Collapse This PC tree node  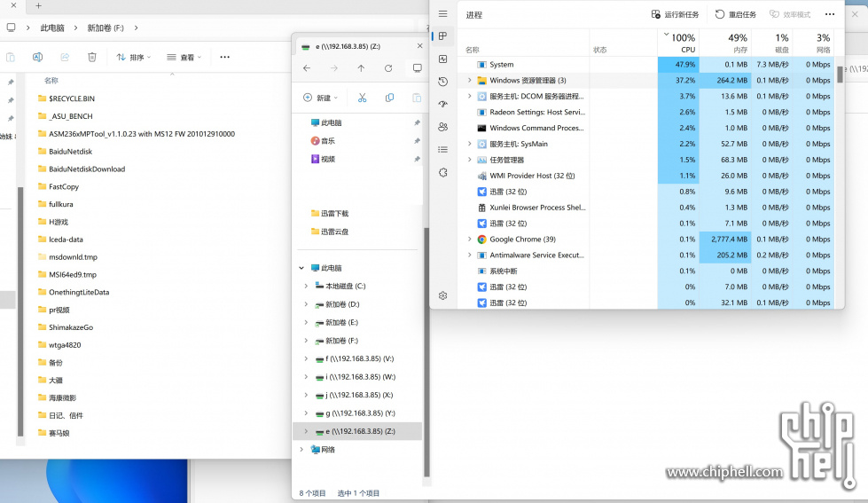(x=301, y=268)
